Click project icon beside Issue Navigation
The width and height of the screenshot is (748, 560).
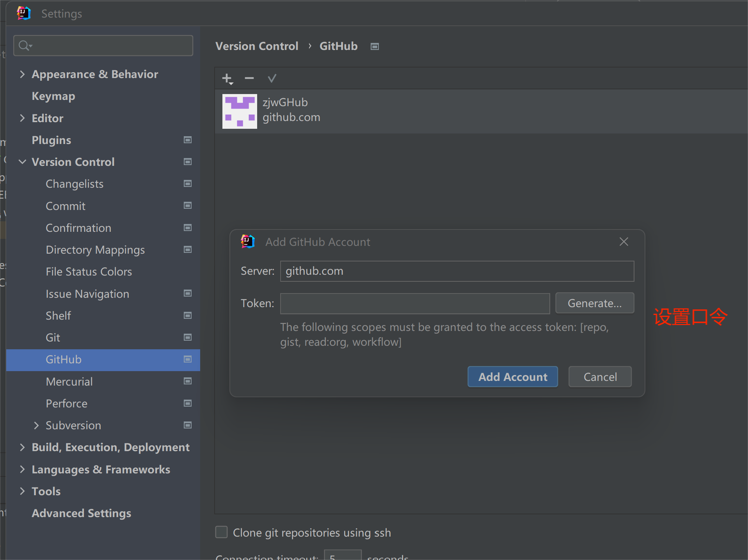(188, 293)
